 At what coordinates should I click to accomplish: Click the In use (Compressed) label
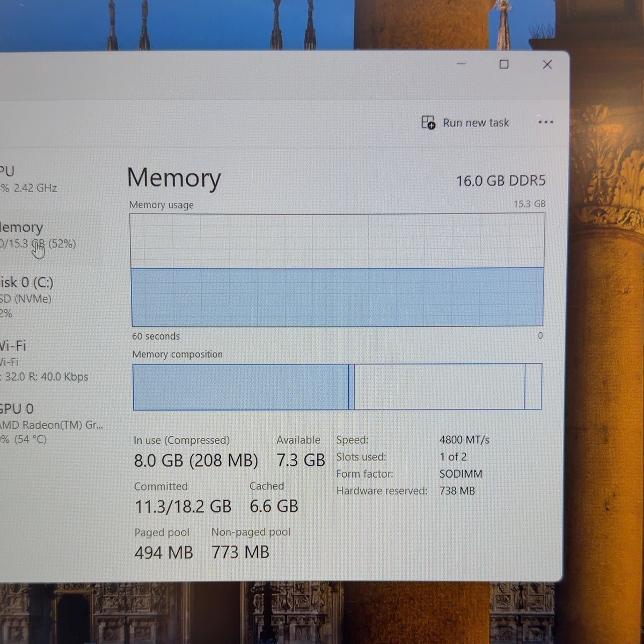tap(181, 440)
